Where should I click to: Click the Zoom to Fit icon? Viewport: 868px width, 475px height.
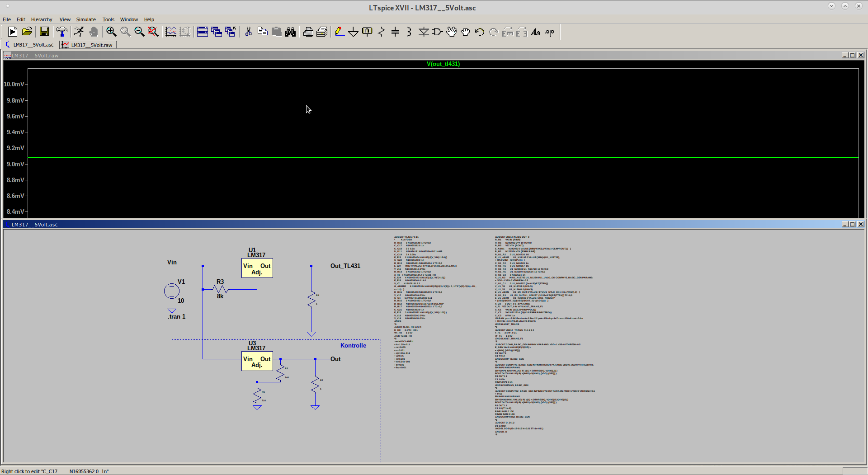click(x=153, y=32)
